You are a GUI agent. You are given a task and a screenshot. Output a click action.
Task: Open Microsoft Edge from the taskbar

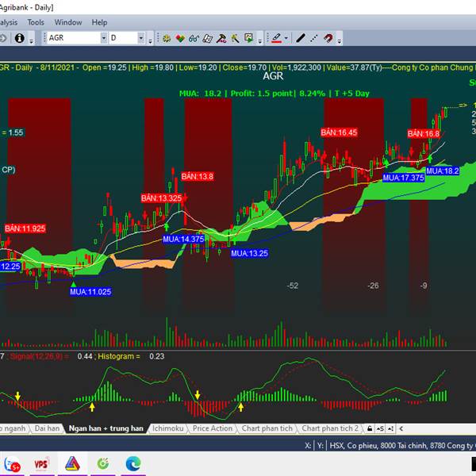(133, 464)
